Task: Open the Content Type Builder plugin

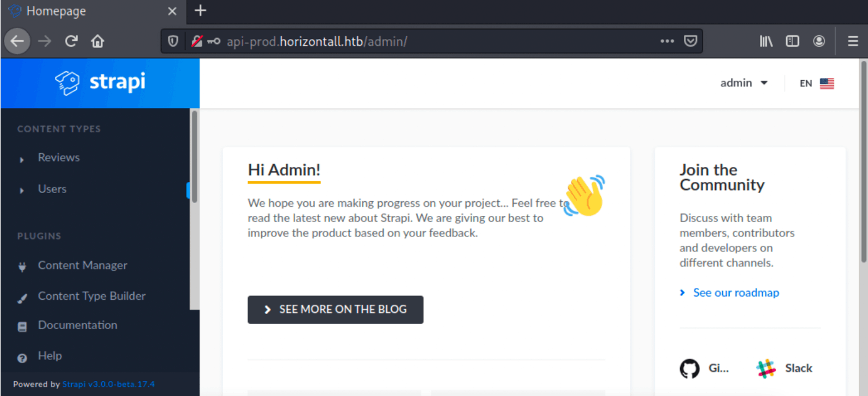Action: pos(92,296)
